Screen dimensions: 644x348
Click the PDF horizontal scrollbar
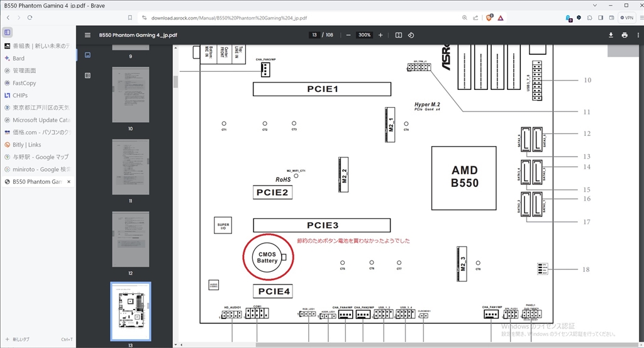447,345
